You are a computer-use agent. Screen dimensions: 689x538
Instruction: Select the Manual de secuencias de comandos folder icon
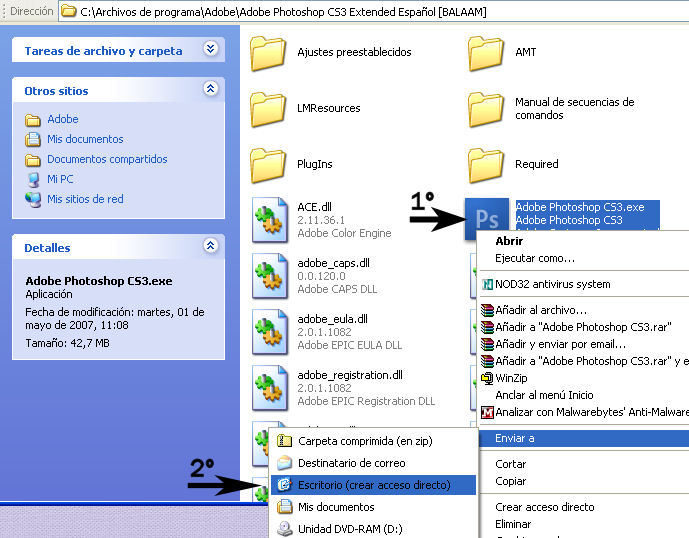pos(486,109)
